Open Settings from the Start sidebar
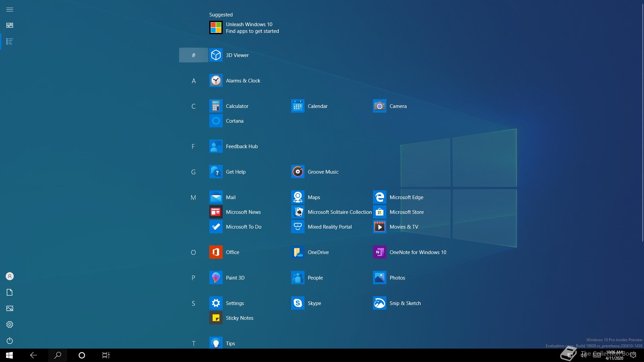644x362 pixels. tap(10, 324)
